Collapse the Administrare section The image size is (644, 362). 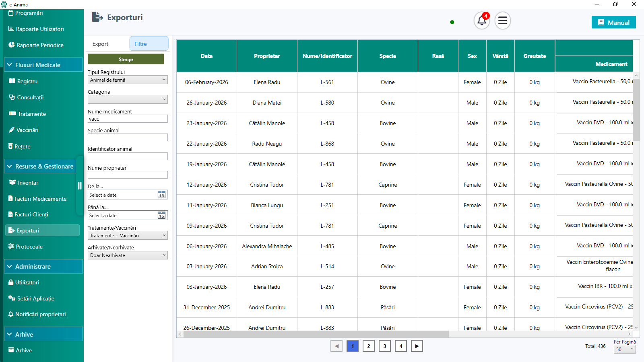[10, 266]
